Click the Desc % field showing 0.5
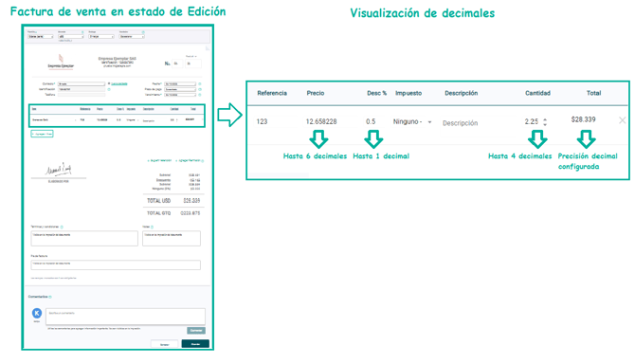Screen dimensions: 635x364 [373, 121]
